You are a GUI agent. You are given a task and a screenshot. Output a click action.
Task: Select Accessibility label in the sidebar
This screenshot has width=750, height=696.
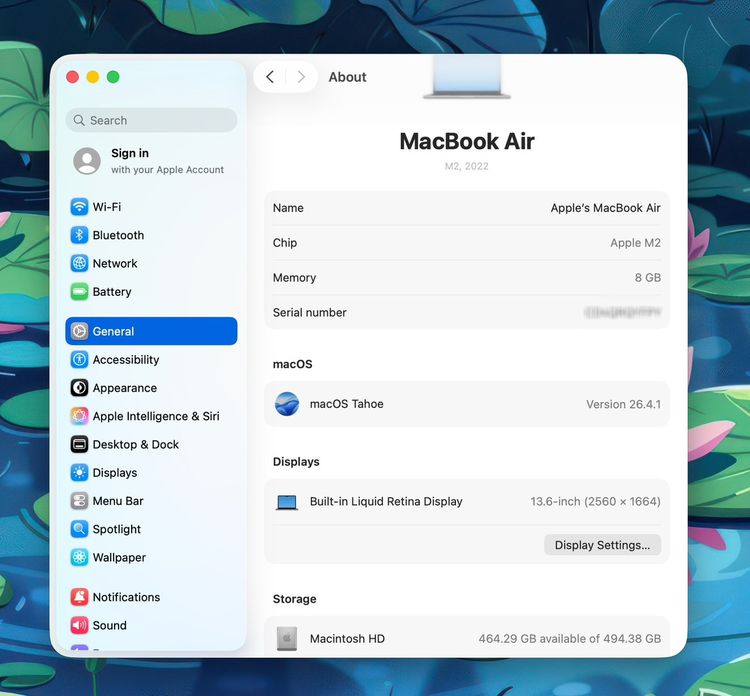coord(126,360)
